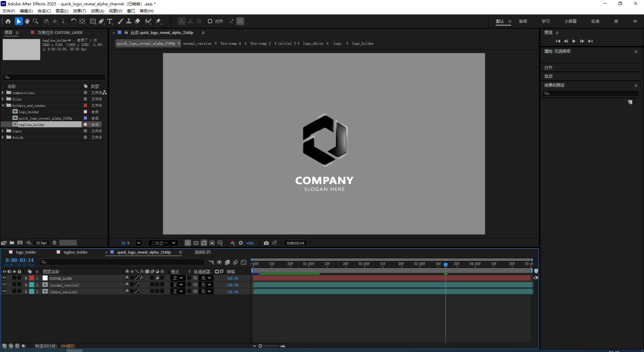644x352 pixels.
Task: Expand the [normal_version] layer properties
Action: point(26,285)
